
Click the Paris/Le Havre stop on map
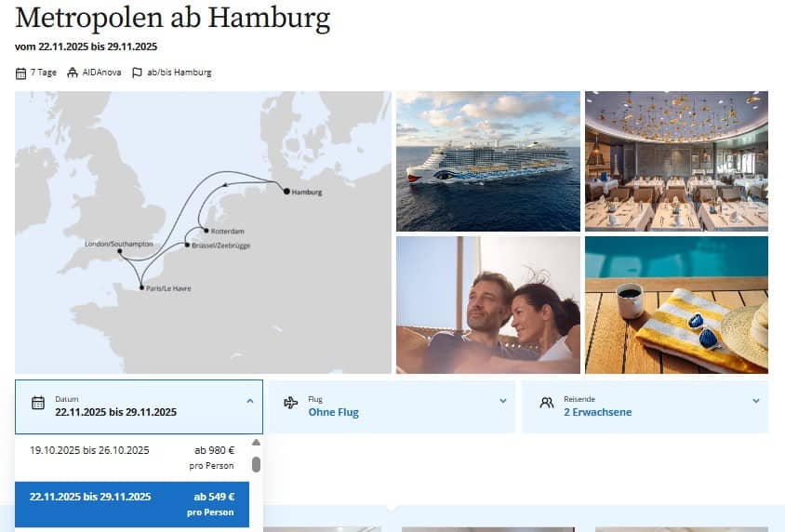[x=141, y=288]
